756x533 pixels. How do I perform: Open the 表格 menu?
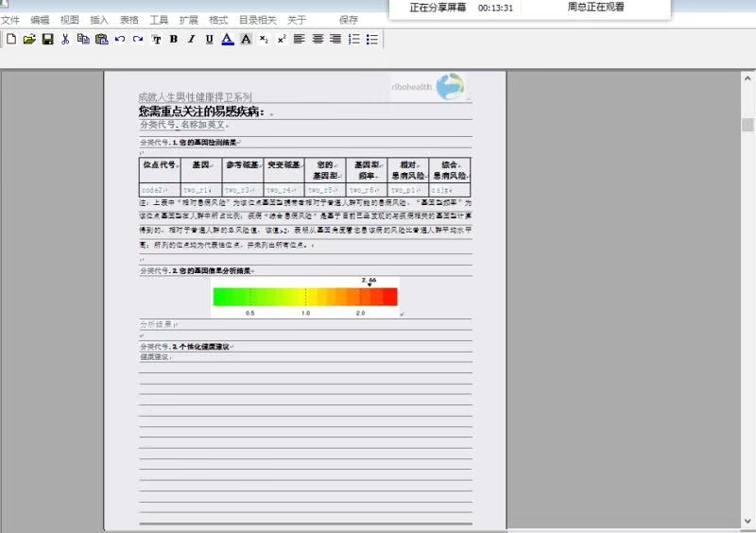tap(129, 20)
